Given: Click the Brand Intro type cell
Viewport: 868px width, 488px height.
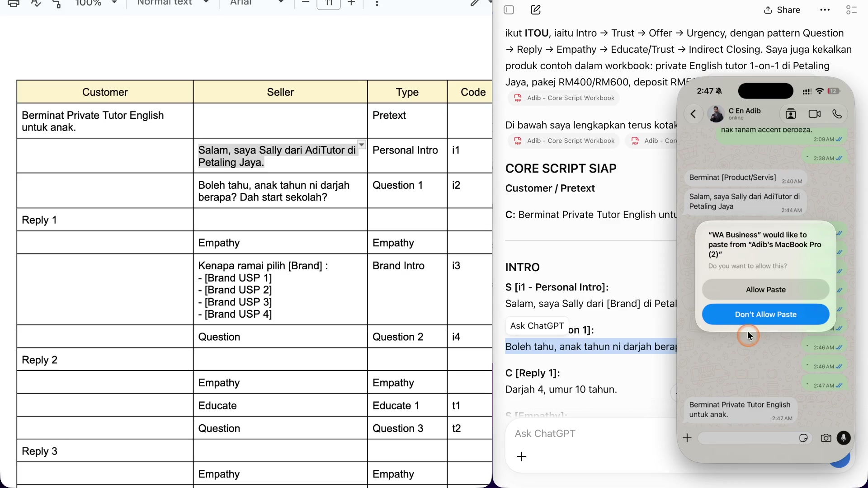Looking at the screenshot, I should click(x=407, y=289).
